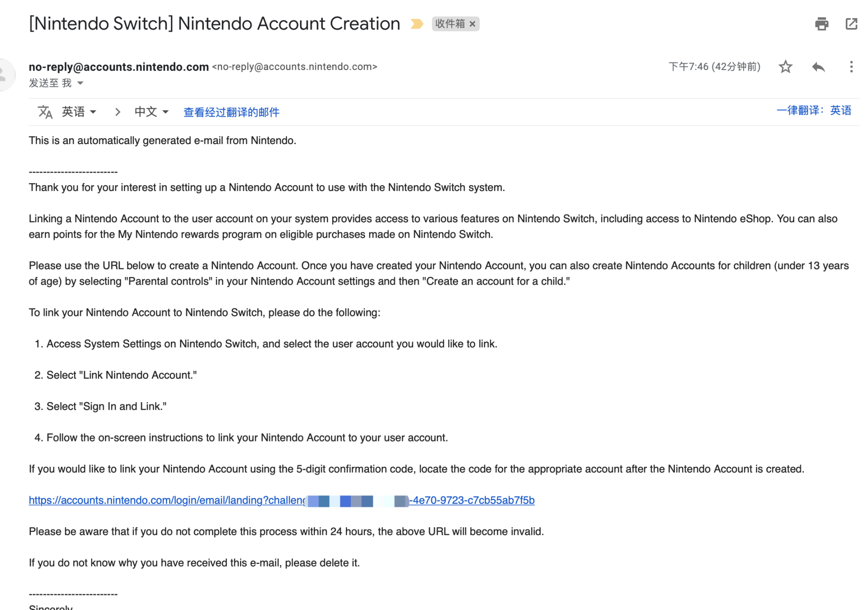
Task: Remove the 收件箱 label with the X
Action: coord(472,24)
